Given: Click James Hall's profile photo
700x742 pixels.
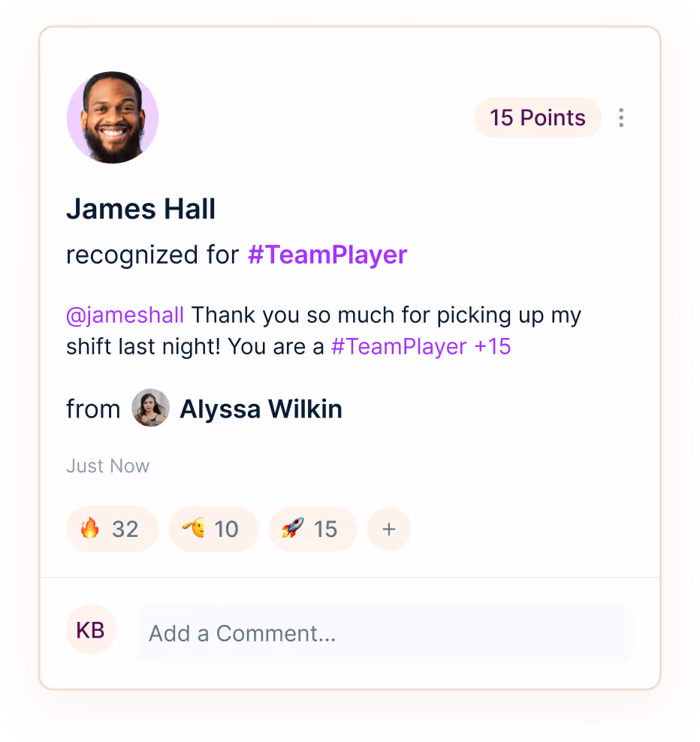Looking at the screenshot, I should [113, 118].
